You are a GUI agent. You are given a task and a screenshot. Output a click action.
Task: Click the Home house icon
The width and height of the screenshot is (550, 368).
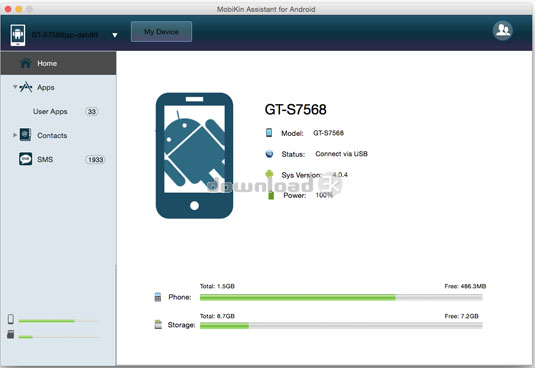pyautogui.click(x=25, y=63)
